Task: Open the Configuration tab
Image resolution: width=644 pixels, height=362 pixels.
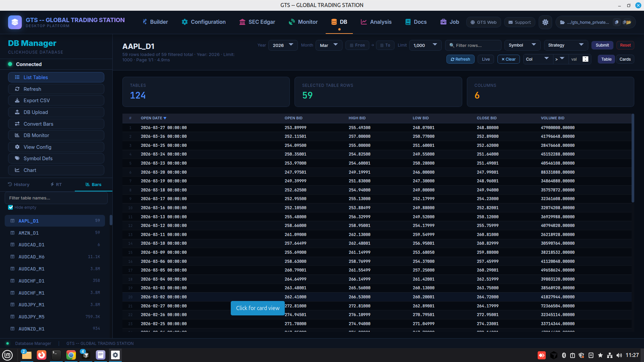Action: coord(204,22)
